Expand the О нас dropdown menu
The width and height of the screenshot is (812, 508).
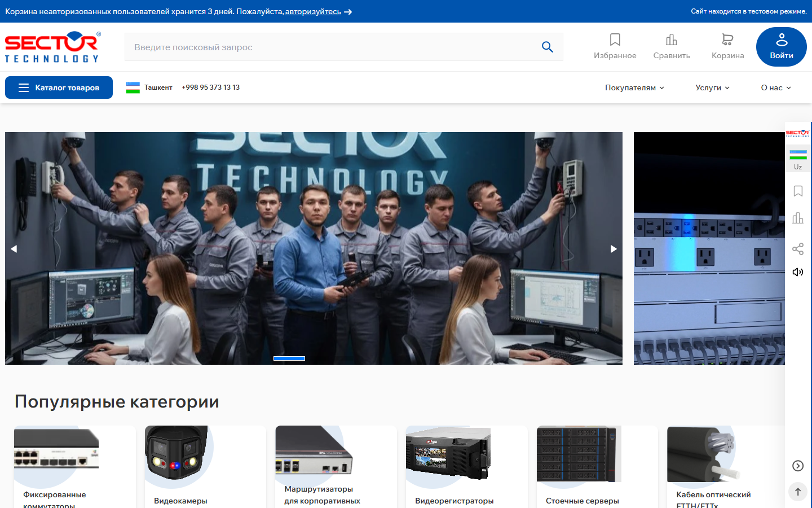pos(776,87)
